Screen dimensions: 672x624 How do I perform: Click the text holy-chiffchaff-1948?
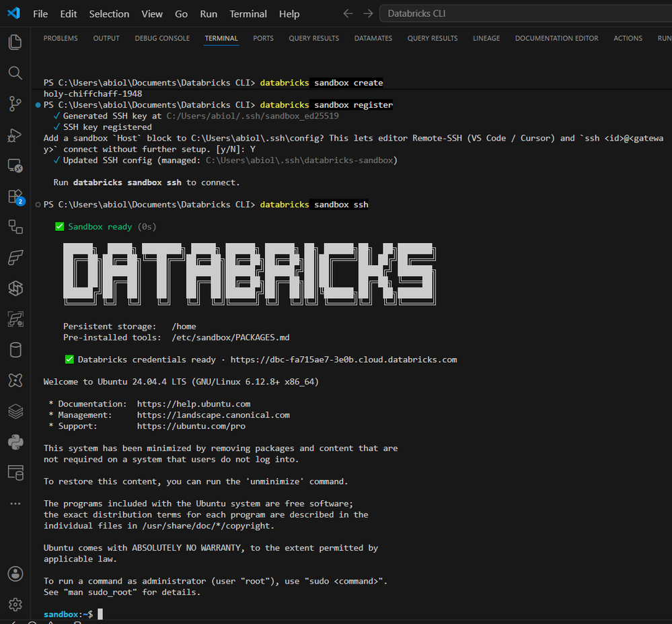point(93,94)
